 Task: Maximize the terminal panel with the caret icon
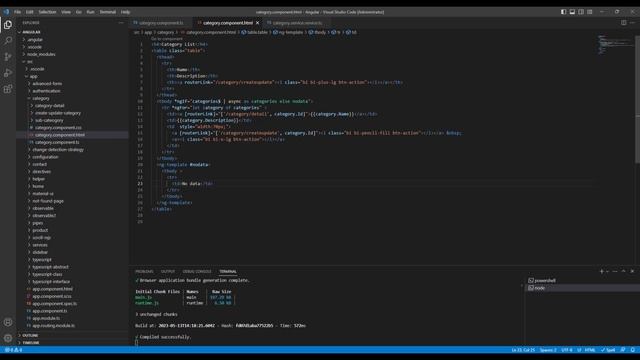(623, 271)
